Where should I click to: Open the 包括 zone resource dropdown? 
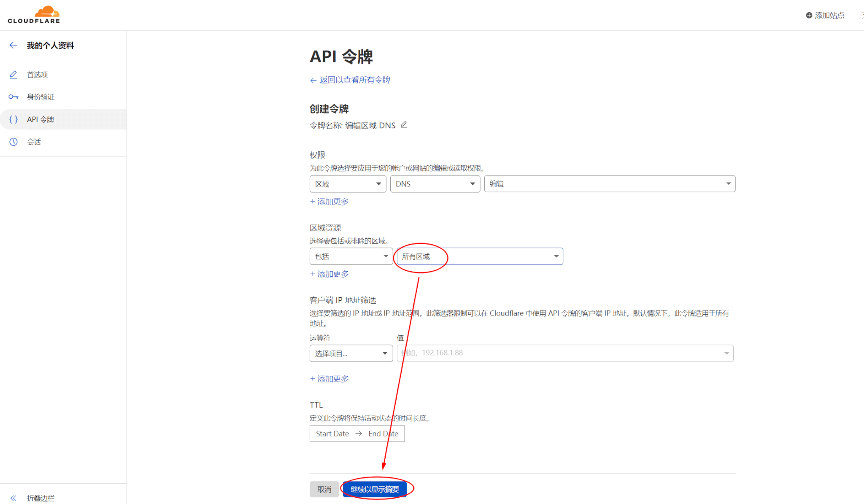[x=351, y=256]
